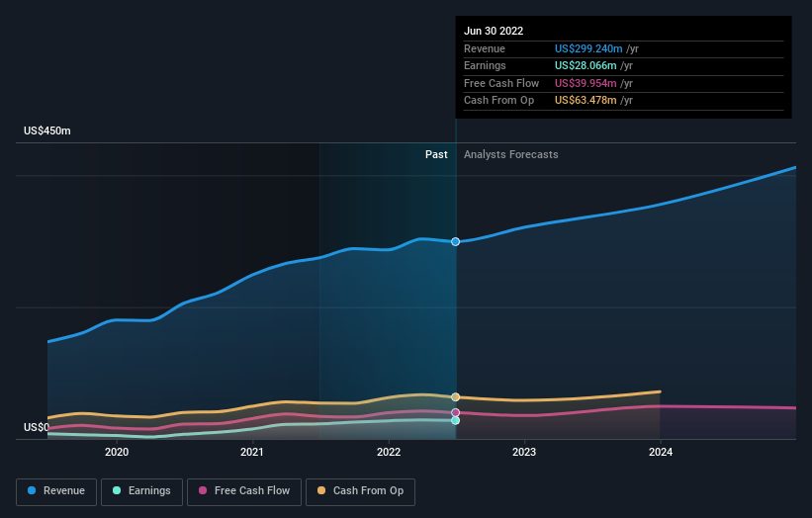Select the revenue data point on the blue line

(455, 241)
